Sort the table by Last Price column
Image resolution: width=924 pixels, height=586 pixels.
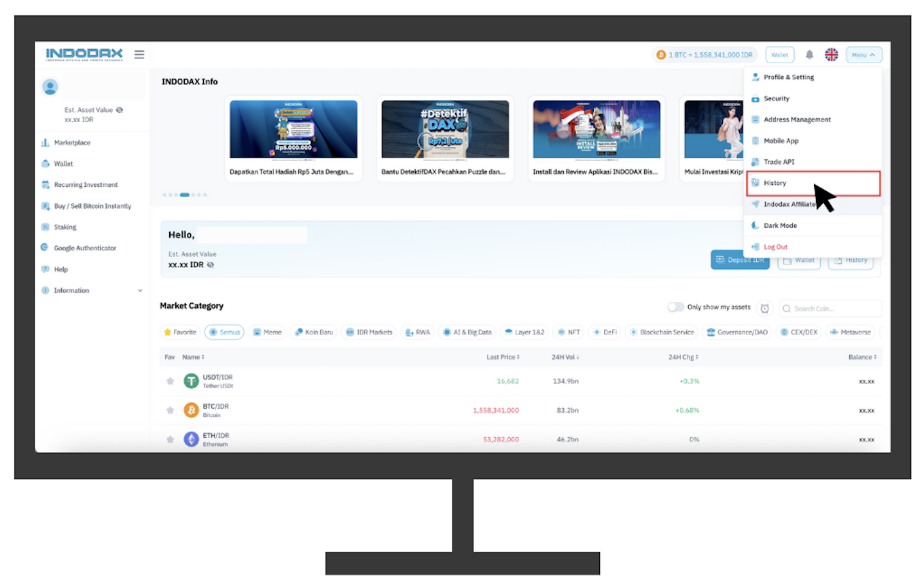click(503, 357)
